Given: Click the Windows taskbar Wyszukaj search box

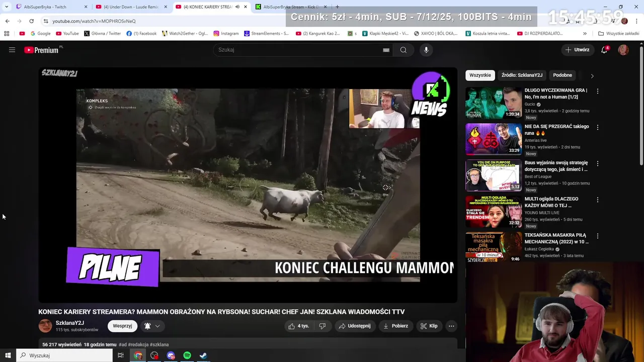Looking at the screenshot, I should coord(64,355).
